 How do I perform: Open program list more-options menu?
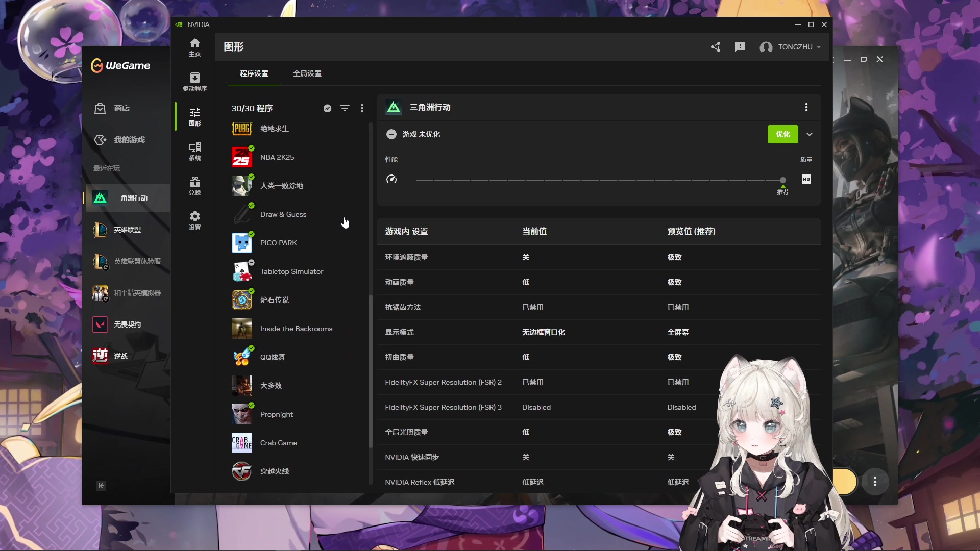coord(362,108)
